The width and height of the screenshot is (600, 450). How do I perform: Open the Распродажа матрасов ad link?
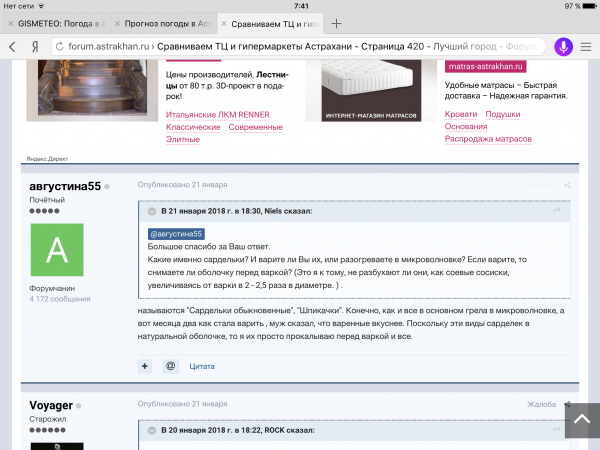click(488, 139)
